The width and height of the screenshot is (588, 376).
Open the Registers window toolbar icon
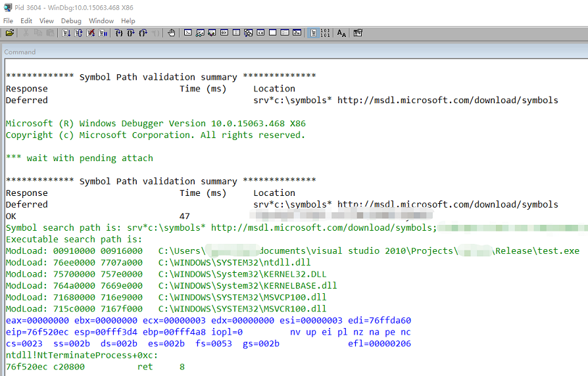224,33
